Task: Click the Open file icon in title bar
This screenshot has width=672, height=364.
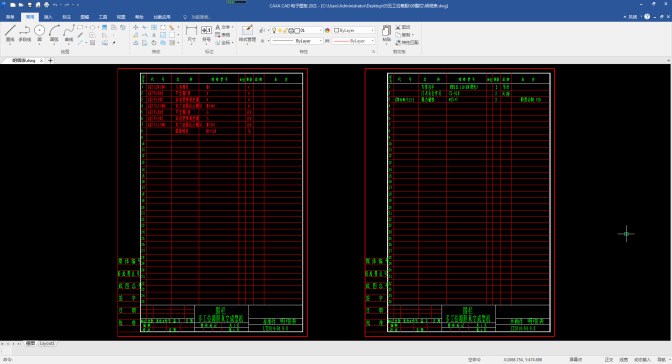Action: [21, 5]
